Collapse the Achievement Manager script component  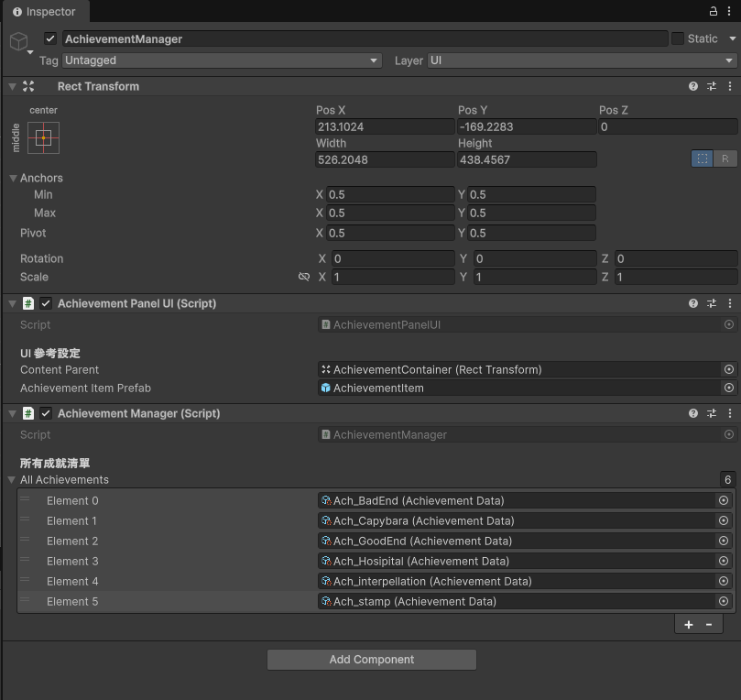click(x=13, y=414)
